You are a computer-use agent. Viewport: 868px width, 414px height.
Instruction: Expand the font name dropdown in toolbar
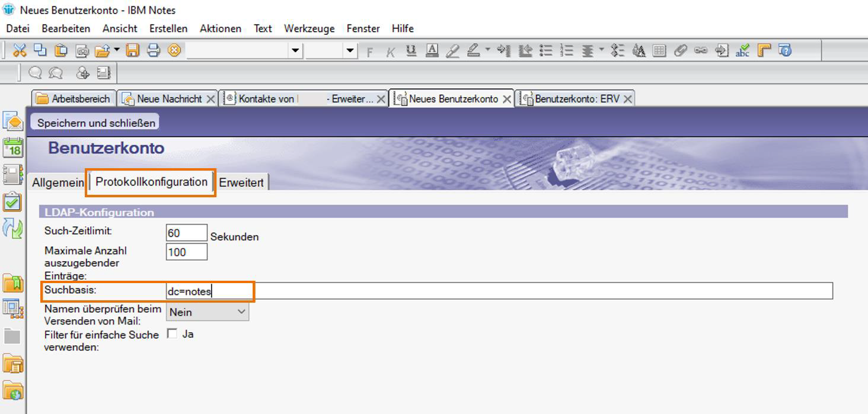[x=295, y=50]
